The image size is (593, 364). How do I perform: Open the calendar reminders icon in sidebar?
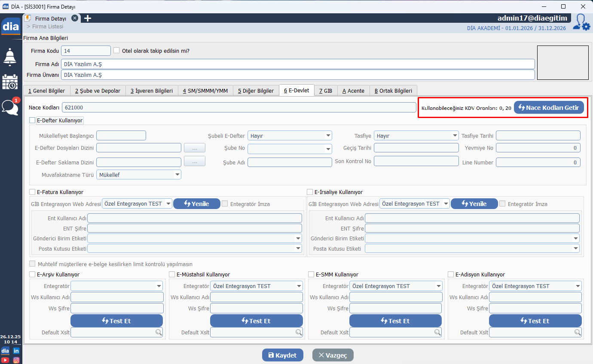[10, 82]
